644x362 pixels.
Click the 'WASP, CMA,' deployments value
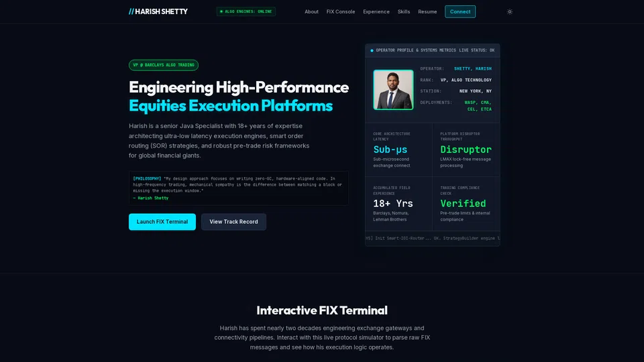478,103
